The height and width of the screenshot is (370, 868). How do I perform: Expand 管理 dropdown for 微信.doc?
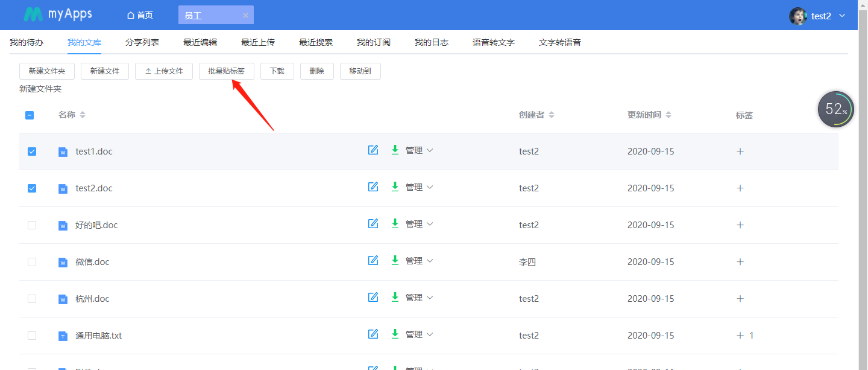point(420,261)
